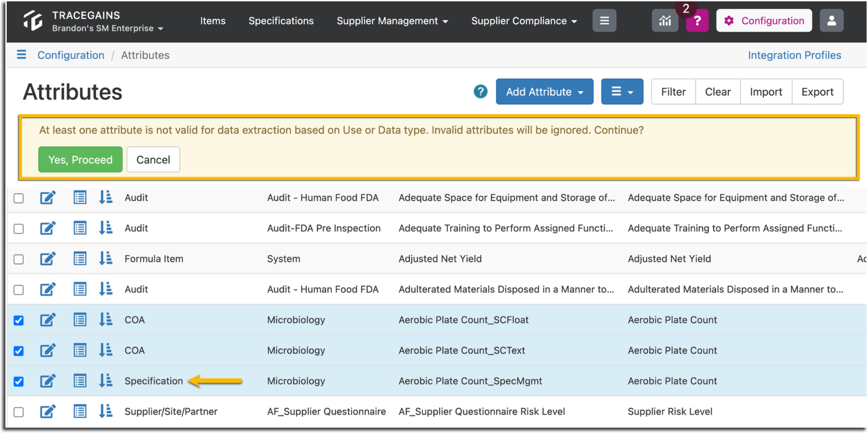868x433 pixels.
Task: Open list details icon for Aerobic Plate Count_SCFloat
Action: (x=80, y=320)
